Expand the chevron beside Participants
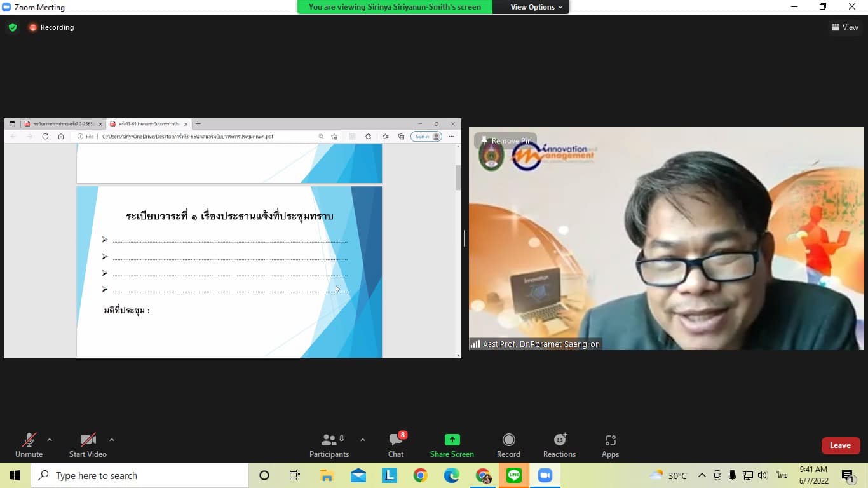 (x=363, y=440)
